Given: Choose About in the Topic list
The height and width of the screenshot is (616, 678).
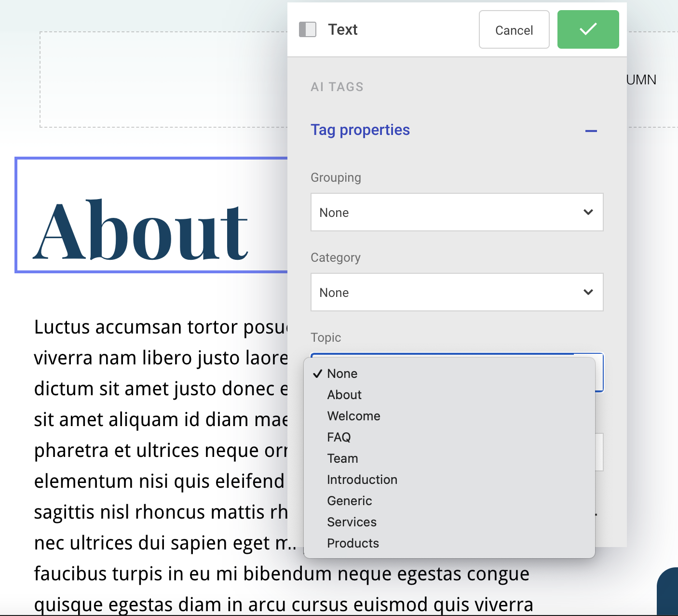Looking at the screenshot, I should click(449, 395).
